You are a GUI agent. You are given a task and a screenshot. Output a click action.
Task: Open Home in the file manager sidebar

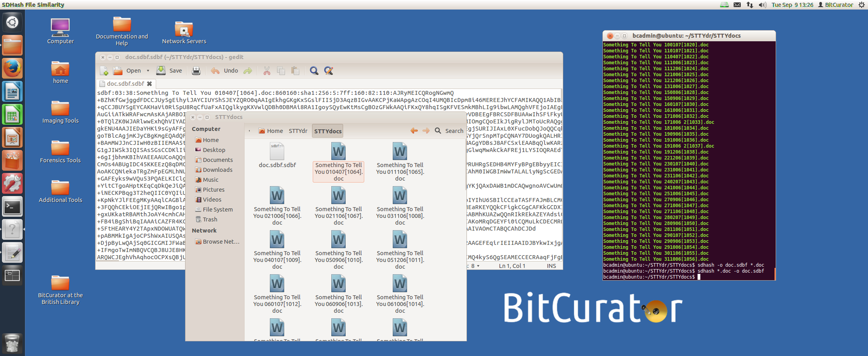(x=210, y=140)
